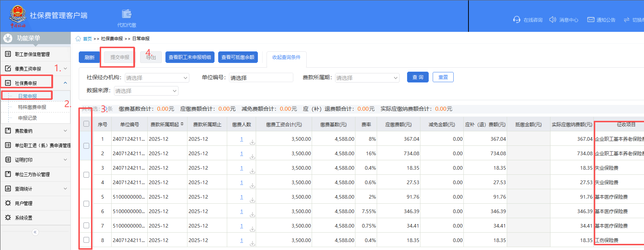Click the 代扣代缴 wallet icon
Viewport: 644px width, 250px height.
pyautogui.click(x=126, y=14)
